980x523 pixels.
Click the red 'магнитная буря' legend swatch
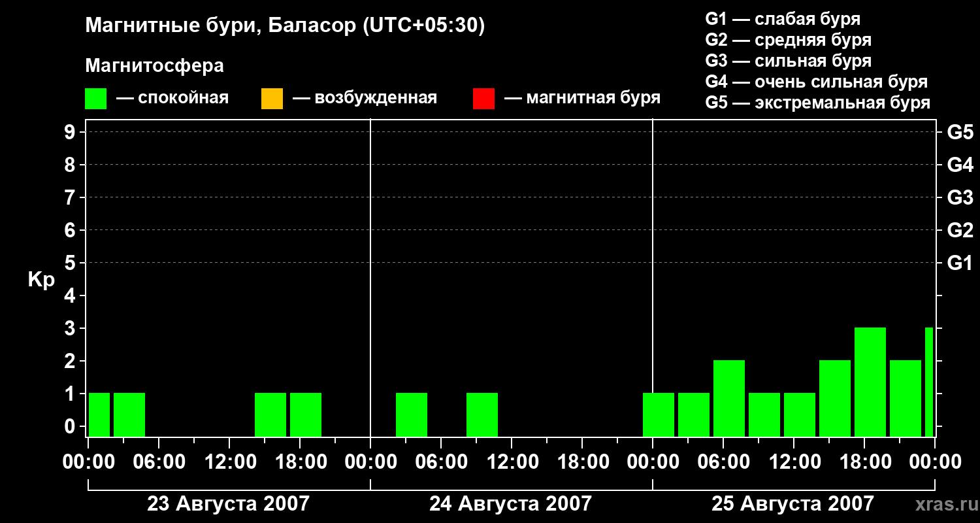(x=483, y=99)
